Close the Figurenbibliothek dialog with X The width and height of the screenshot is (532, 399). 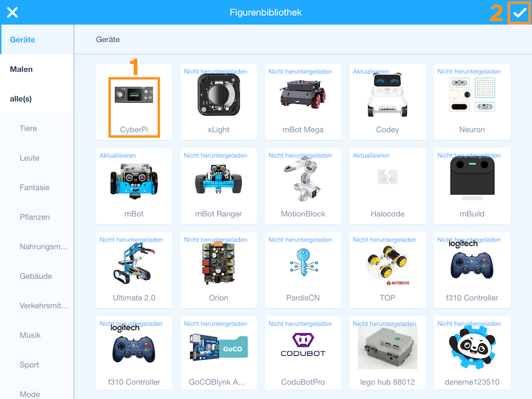pos(13,13)
